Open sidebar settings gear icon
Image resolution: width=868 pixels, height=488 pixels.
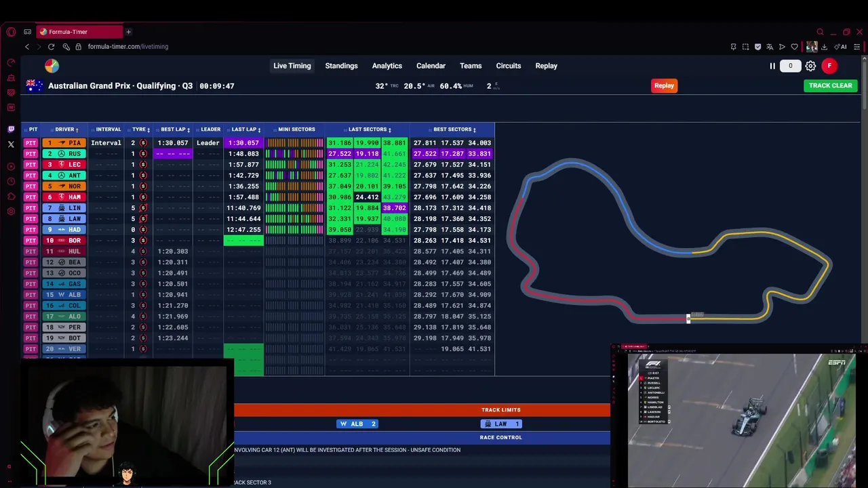[11, 211]
